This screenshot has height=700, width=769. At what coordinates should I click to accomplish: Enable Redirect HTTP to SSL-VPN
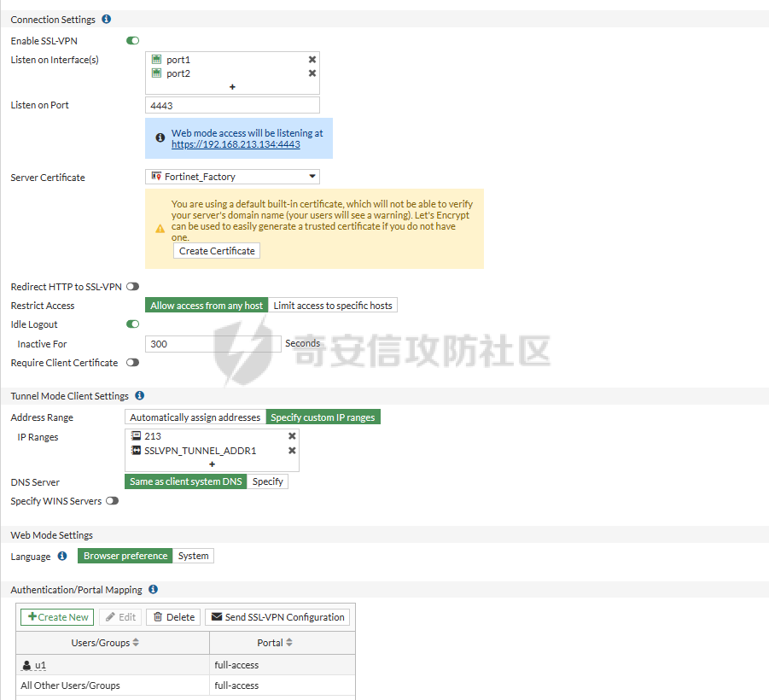coord(132,286)
